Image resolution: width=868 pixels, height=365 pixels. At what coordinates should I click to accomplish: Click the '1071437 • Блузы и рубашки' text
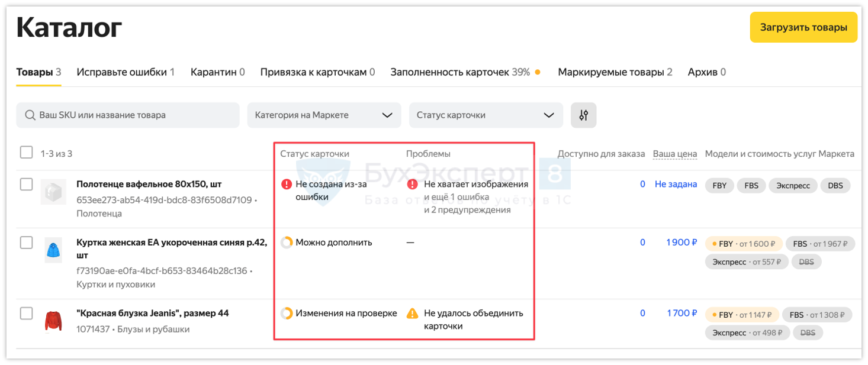[133, 329]
